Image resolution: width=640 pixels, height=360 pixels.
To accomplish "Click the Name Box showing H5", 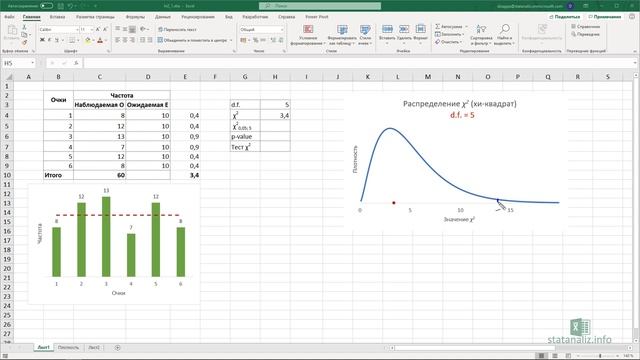I will point(18,63).
